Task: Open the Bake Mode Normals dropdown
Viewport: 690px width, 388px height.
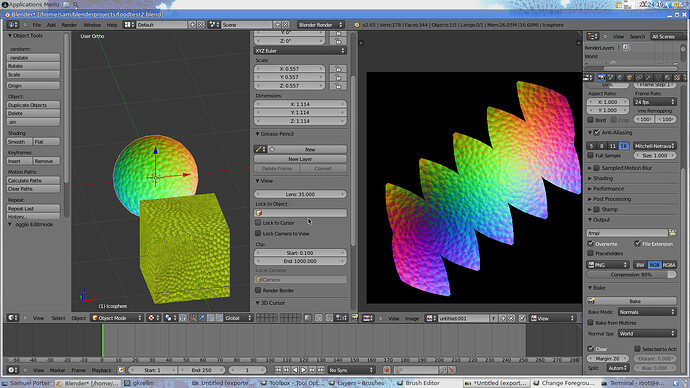Action: click(647, 312)
